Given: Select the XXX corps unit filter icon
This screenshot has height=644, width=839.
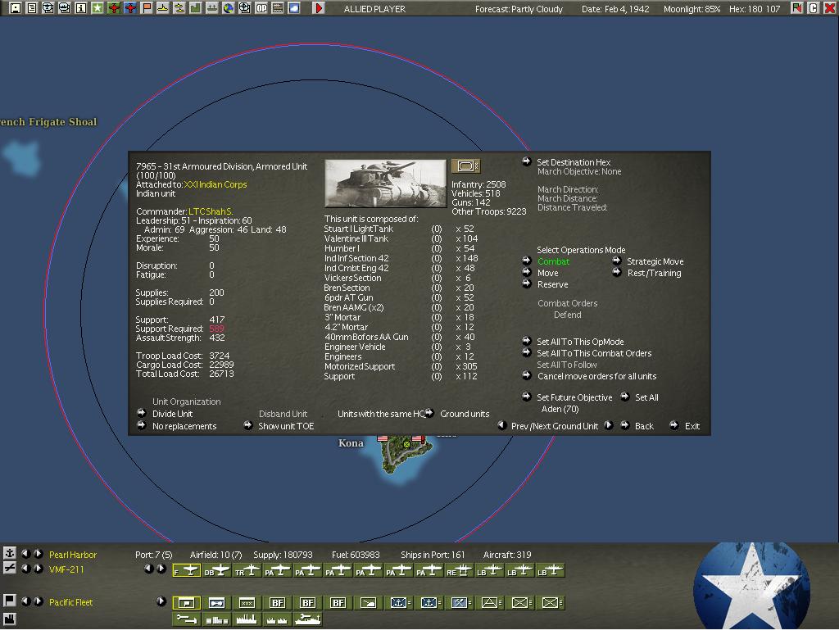Looking at the screenshot, I should click(247, 603).
